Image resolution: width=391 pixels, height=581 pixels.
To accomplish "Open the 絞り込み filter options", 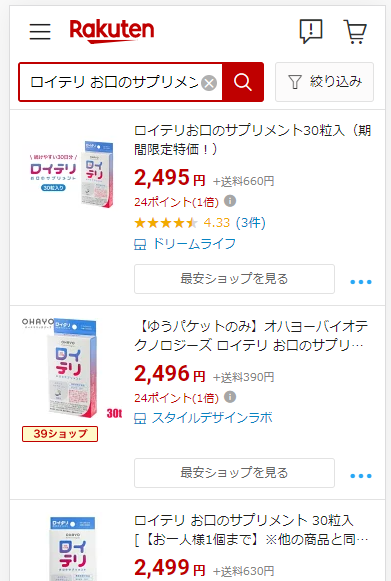I will click(x=324, y=82).
